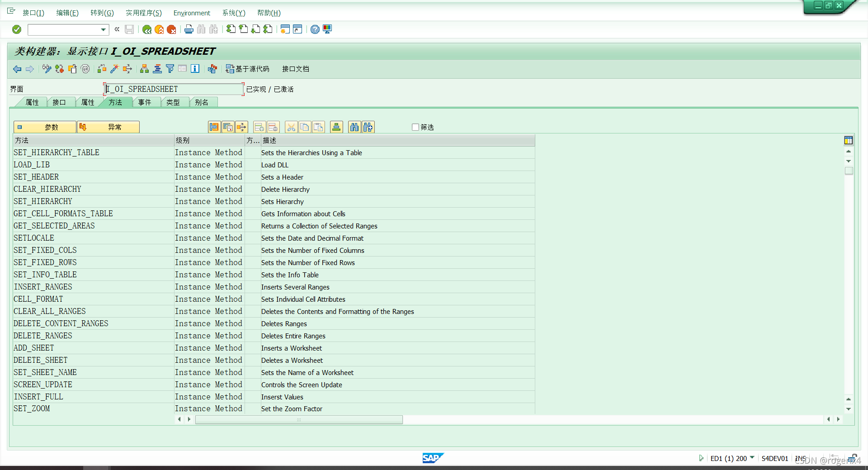Switch to the 类型 tab
868x470 pixels.
click(173, 102)
